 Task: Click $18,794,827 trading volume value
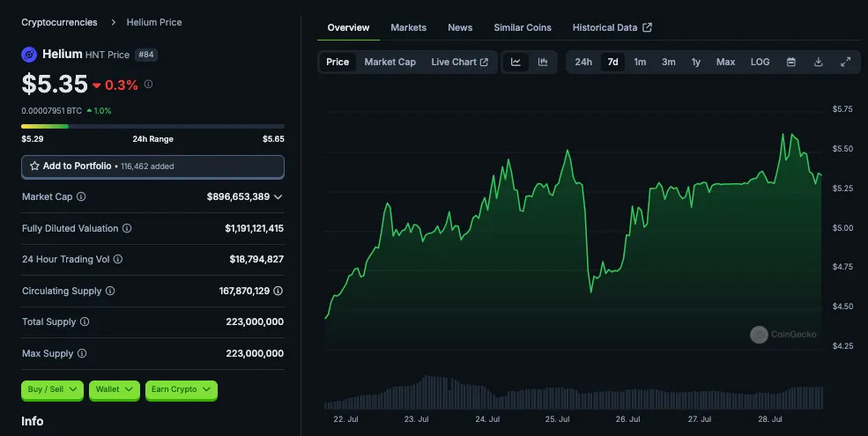256,259
